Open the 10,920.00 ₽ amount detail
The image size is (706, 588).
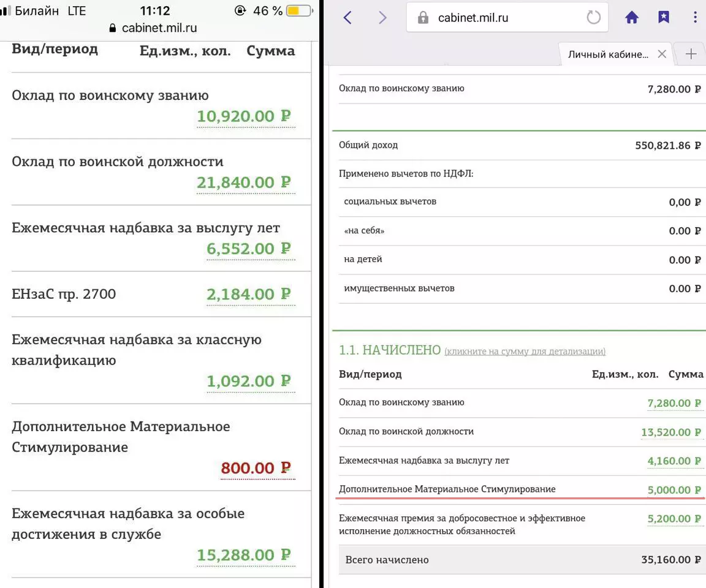(x=244, y=116)
